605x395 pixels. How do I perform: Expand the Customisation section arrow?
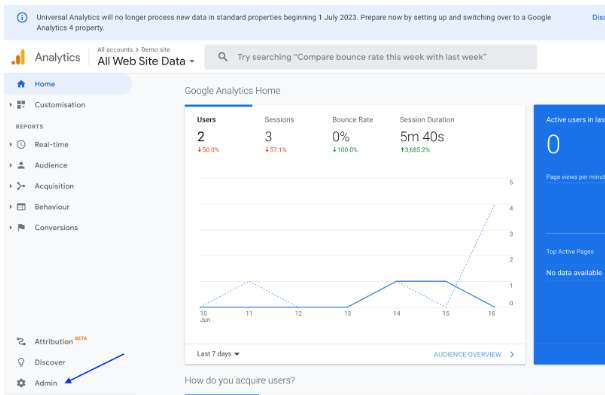pos(10,105)
